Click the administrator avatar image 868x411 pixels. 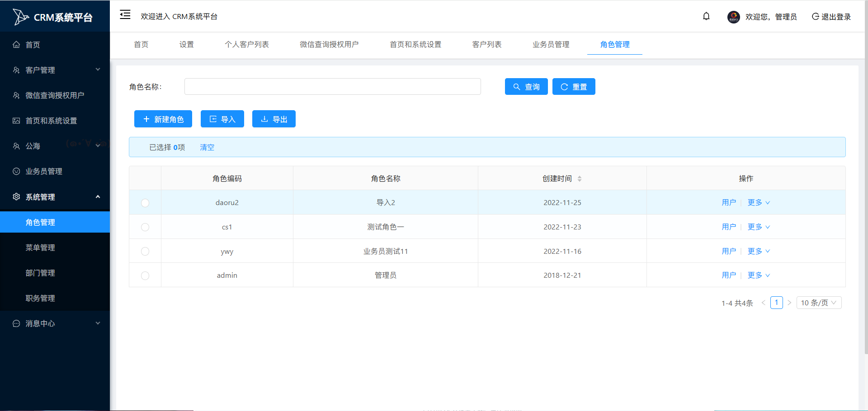[733, 17]
